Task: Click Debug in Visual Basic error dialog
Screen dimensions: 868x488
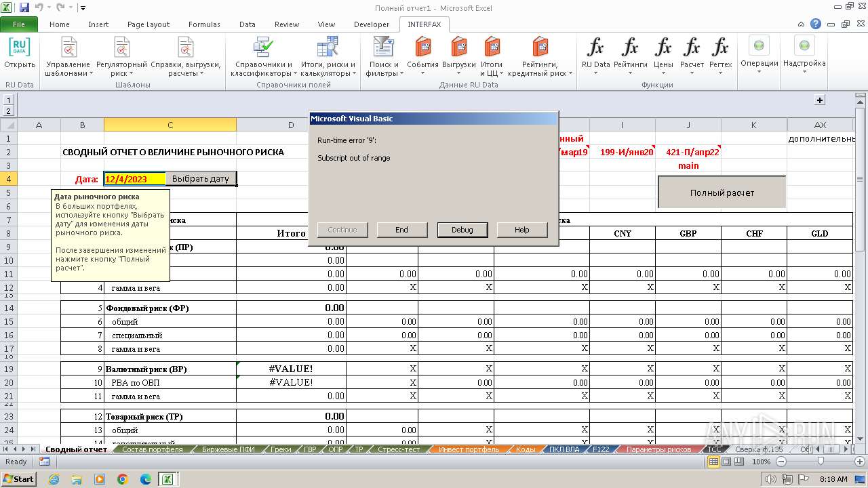Action: [462, 230]
